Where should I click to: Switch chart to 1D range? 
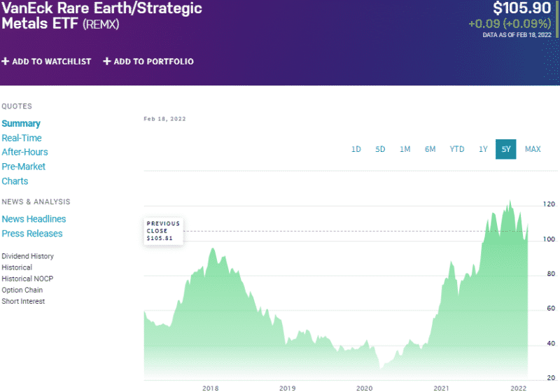click(356, 149)
